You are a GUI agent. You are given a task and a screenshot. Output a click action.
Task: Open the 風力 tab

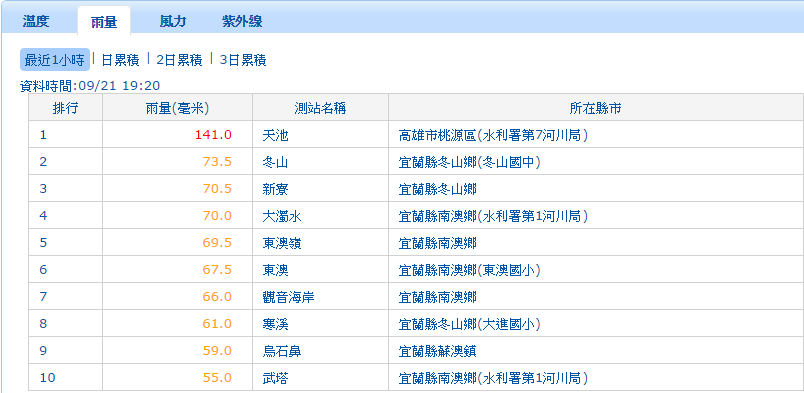pyautogui.click(x=173, y=22)
